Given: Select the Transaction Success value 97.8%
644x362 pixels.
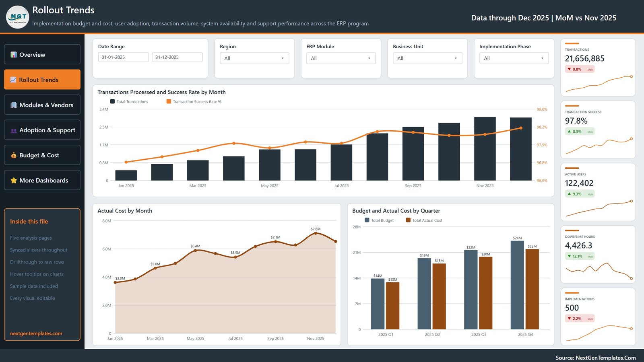Looking at the screenshot, I should (x=576, y=121).
